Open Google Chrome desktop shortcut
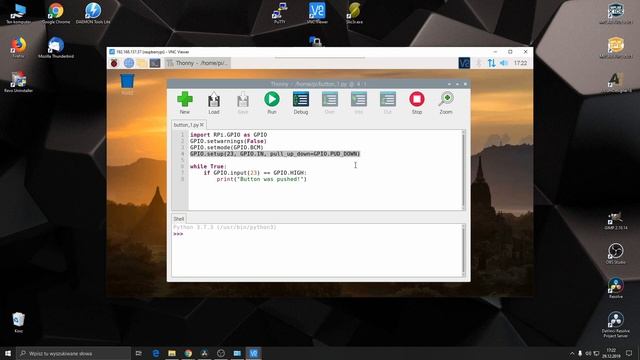This screenshot has height=360, width=640. tap(56, 13)
